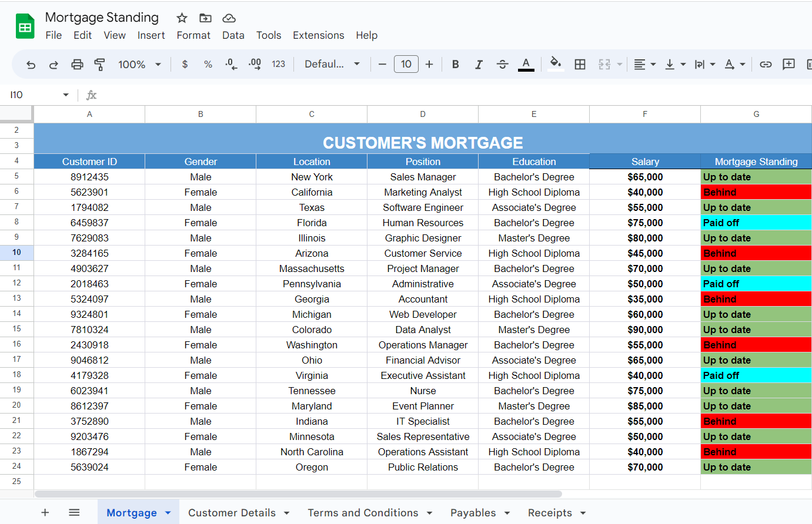
Task: Open the Insert menu
Action: 151,35
